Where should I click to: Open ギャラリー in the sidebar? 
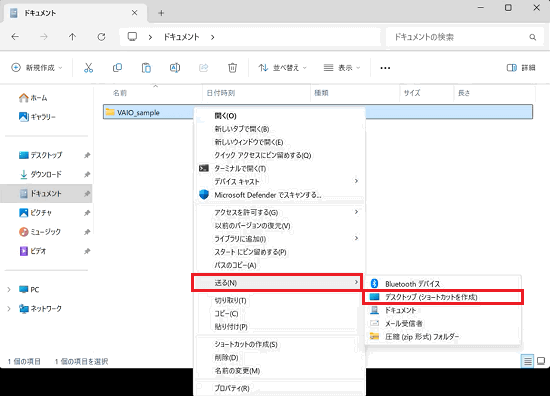point(37,117)
